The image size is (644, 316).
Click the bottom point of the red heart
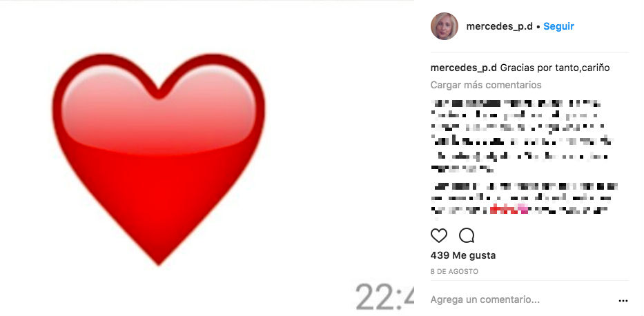point(159,259)
